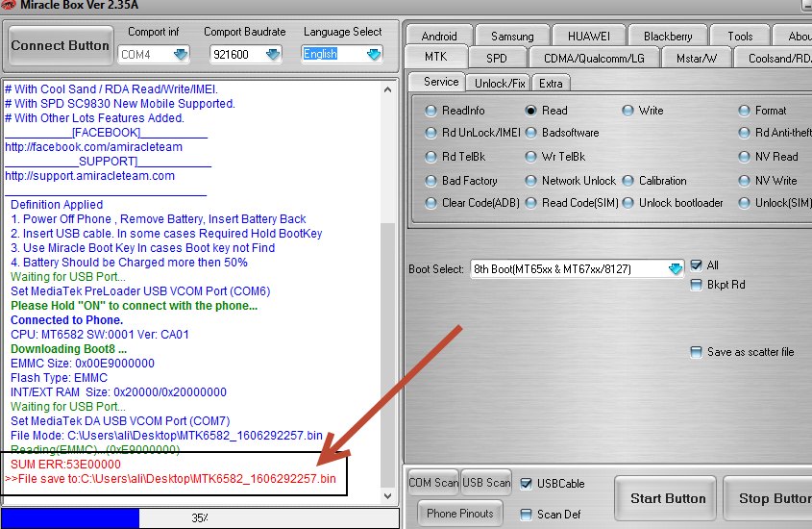Select the Network Unlock option
The width and height of the screenshot is (812, 529).
[530, 181]
